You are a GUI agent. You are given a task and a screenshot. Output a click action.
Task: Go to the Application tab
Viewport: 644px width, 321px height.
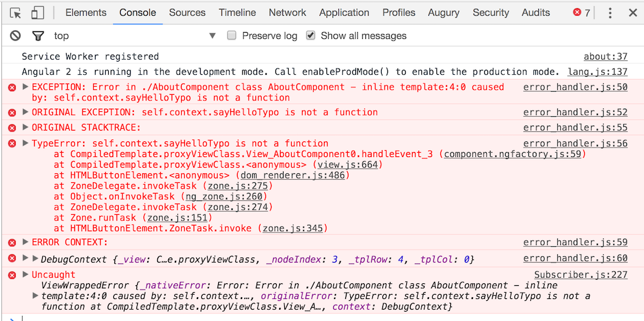click(x=344, y=13)
